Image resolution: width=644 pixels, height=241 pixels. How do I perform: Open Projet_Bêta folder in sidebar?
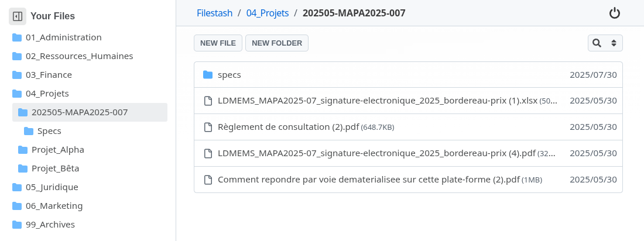coord(55,168)
